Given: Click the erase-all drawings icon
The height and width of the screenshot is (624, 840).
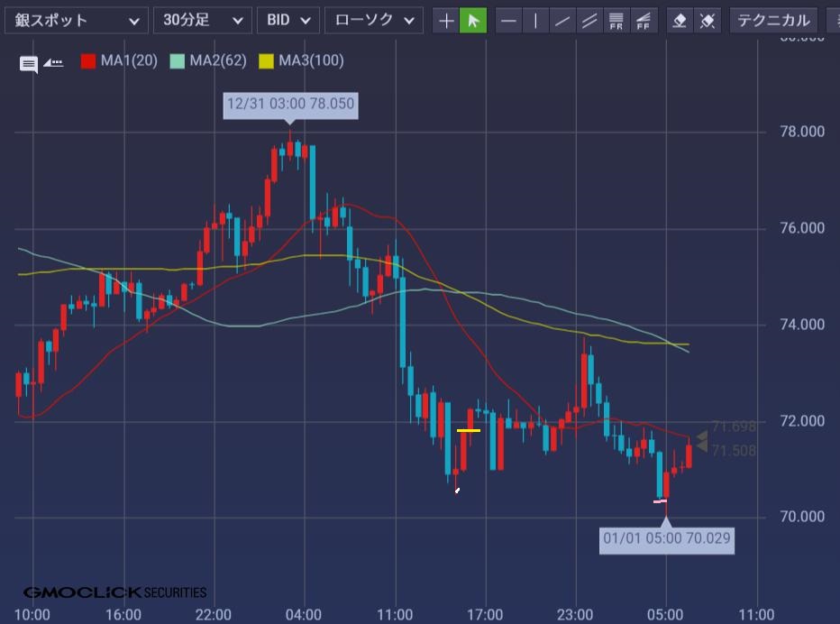Looking at the screenshot, I should pyautogui.click(x=708, y=21).
